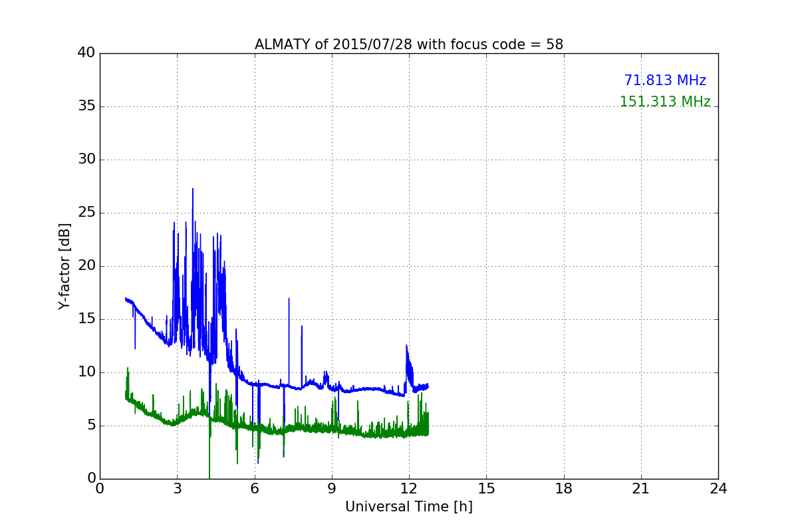The height and width of the screenshot is (532, 798).
Task: Click the plot title "ALMATY of 2015/07/28 with focus code = 58"
Action: [x=409, y=45]
